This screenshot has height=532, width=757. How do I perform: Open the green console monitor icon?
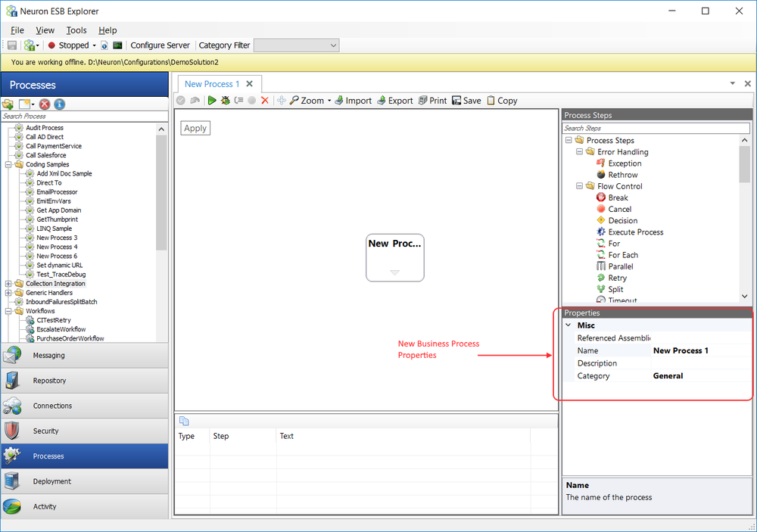pyautogui.click(x=117, y=45)
